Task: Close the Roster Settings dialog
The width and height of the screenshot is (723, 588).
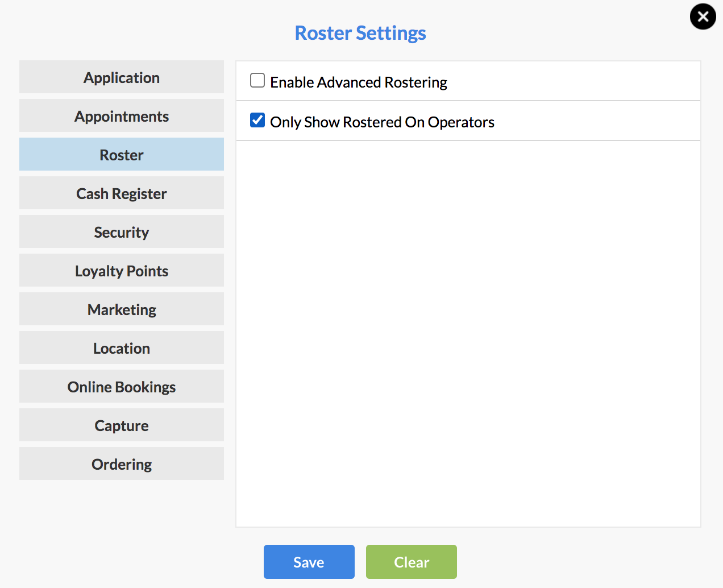Action: click(703, 16)
